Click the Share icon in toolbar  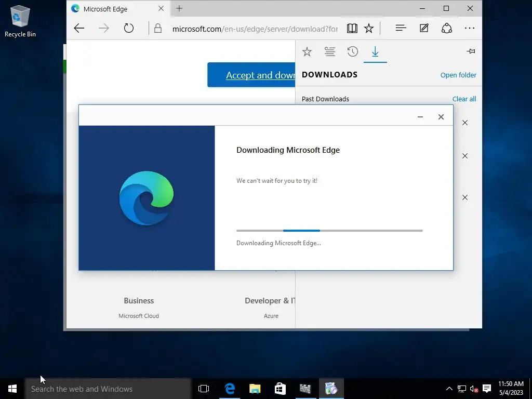(x=446, y=28)
